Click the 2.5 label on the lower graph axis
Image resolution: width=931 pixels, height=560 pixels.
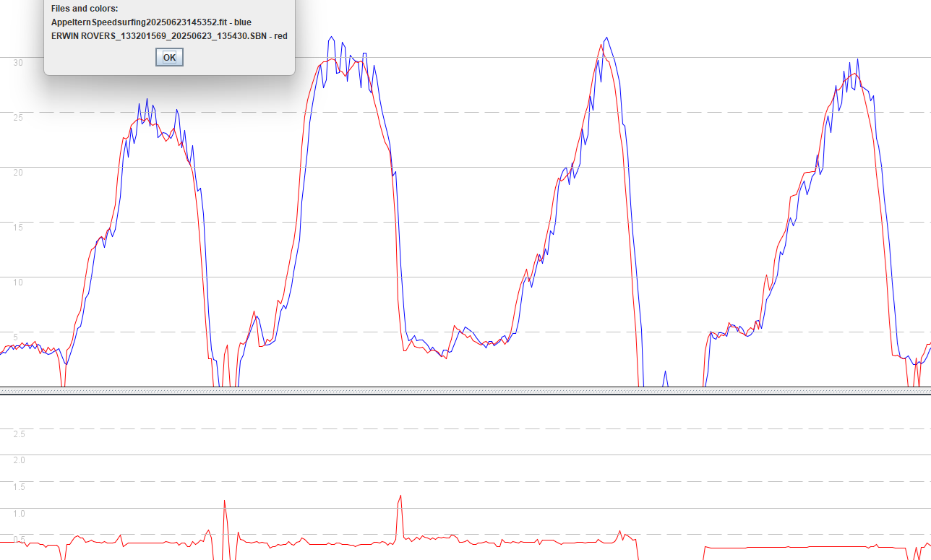(19, 434)
